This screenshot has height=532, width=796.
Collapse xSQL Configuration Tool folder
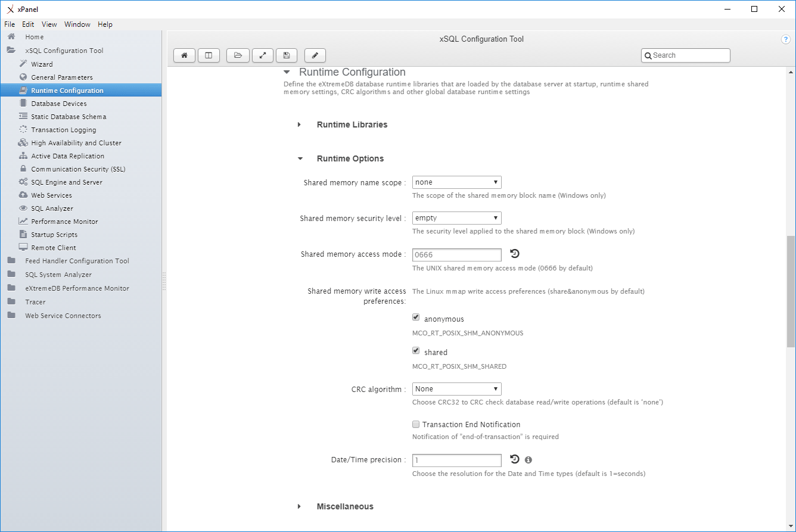(x=11, y=51)
